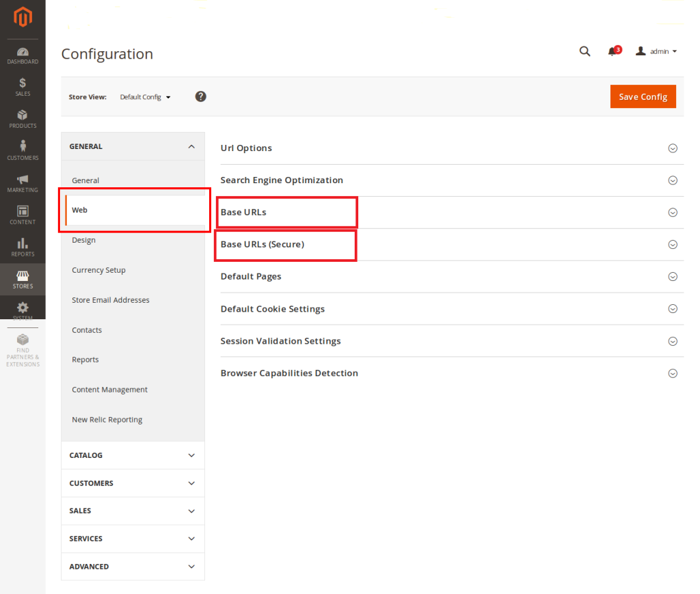Click the help question mark icon

click(200, 96)
